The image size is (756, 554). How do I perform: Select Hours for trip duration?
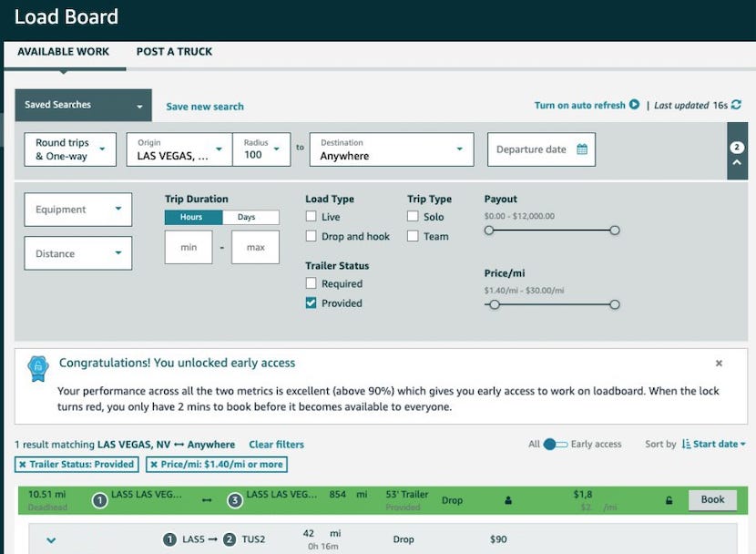pos(193,217)
